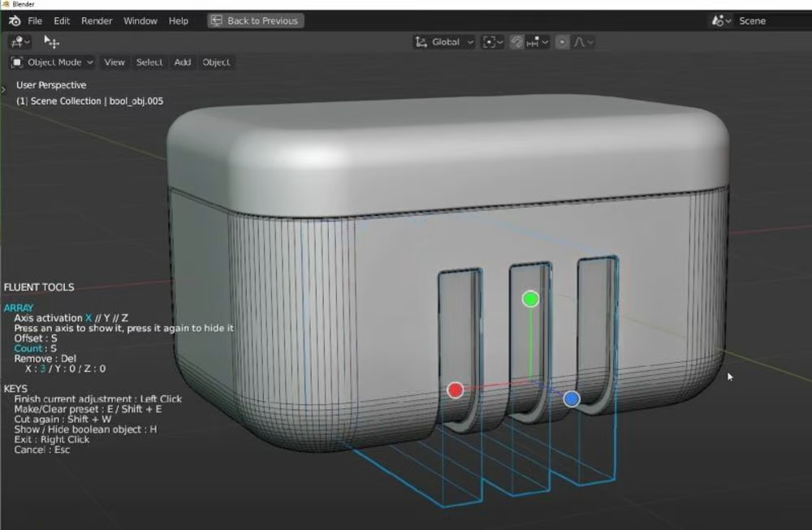Open the editor type selector

20,42
